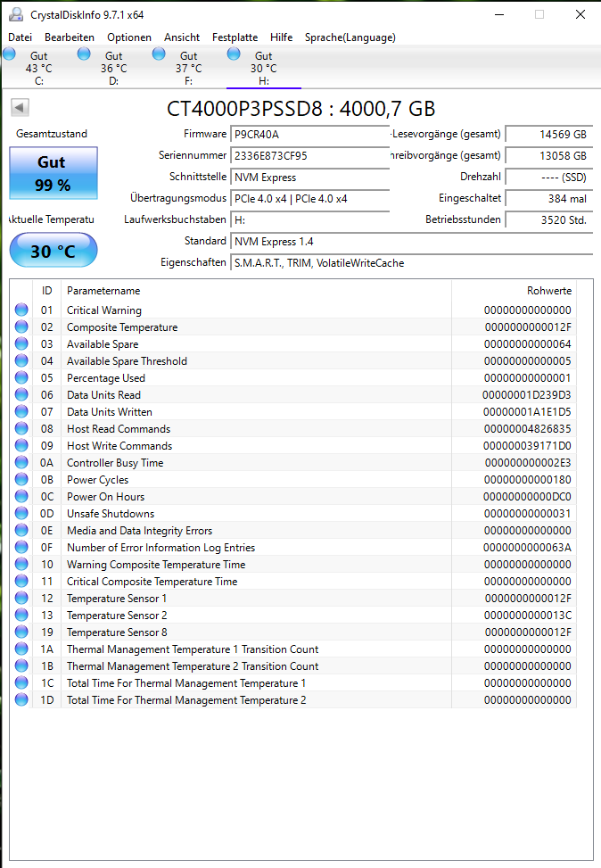Click the 30 °C temperature button
This screenshot has width=601, height=868.
point(54,251)
